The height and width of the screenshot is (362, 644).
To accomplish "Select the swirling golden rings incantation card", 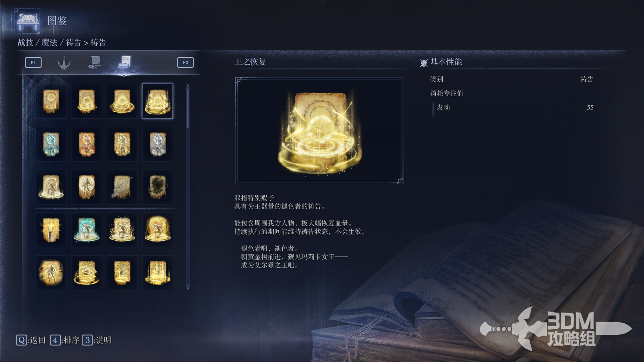I will tap(87, 273).
